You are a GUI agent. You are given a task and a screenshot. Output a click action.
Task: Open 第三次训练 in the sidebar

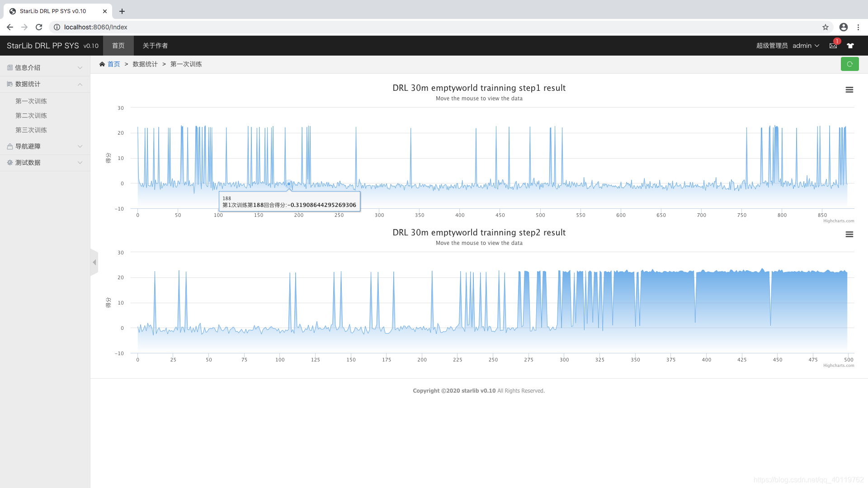(x=31, y=130)
